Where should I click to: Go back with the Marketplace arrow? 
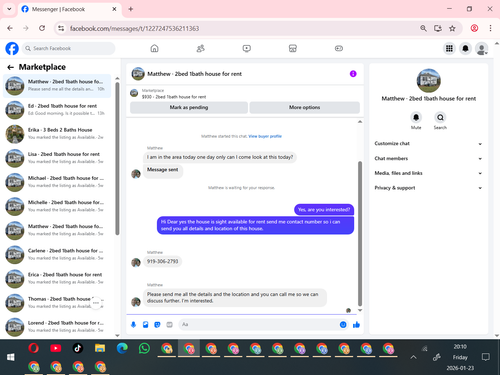point(10,67)
